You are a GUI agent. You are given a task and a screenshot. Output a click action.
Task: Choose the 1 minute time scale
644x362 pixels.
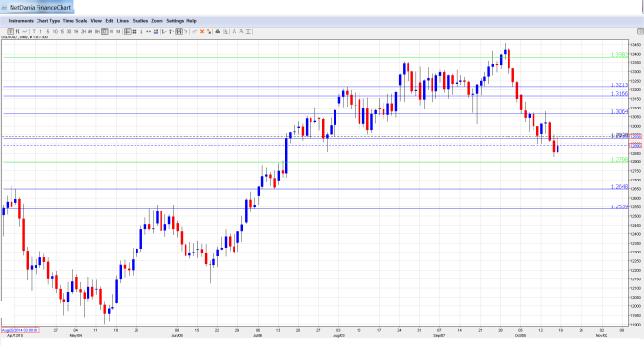click(40, 31)
